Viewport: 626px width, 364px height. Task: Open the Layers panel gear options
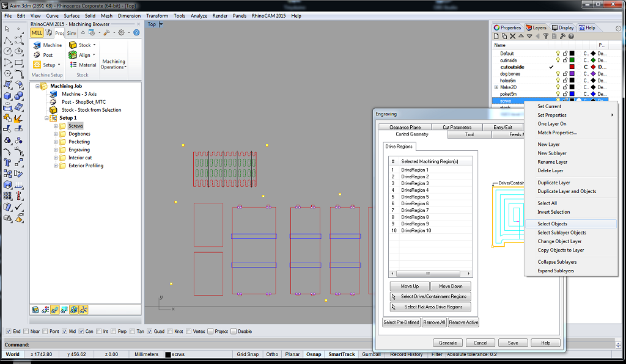[x=618, y=28]
